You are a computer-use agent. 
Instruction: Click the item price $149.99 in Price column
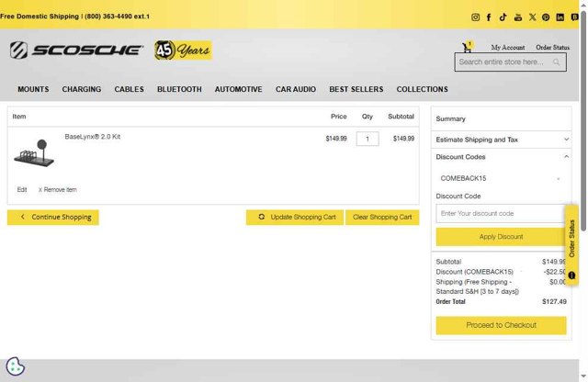[336, 139]
